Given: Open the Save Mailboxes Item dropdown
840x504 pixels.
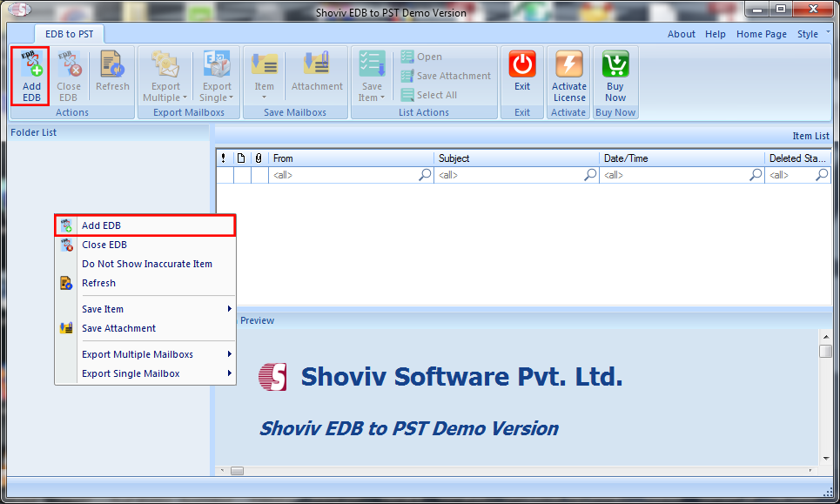Looking at the screenshot, I should tap(264, 76).
